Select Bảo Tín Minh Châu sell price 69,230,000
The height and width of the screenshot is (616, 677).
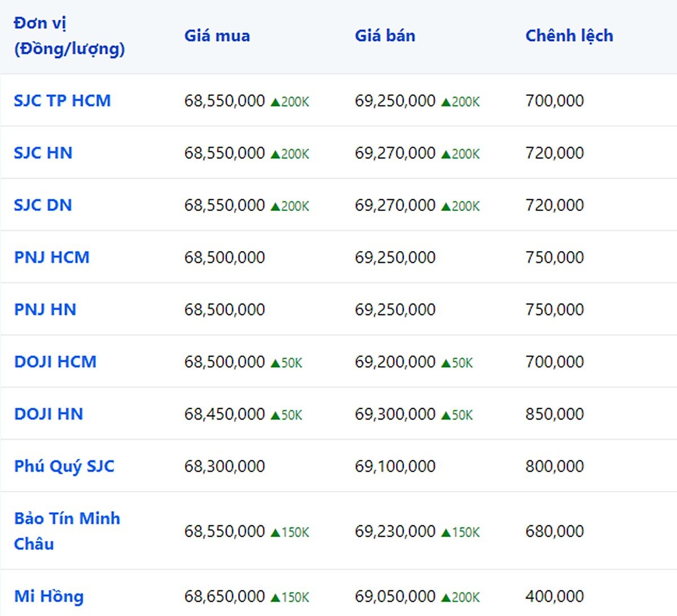click(395, 531)
